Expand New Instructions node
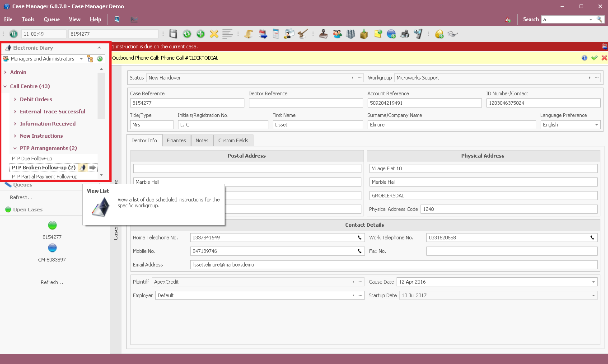The width and height of the screenshot is (608, 364). (15, 136)
